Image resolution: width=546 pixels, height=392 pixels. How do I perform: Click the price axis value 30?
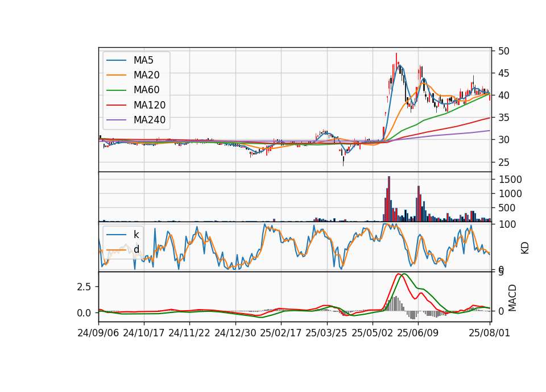[503, 140]
